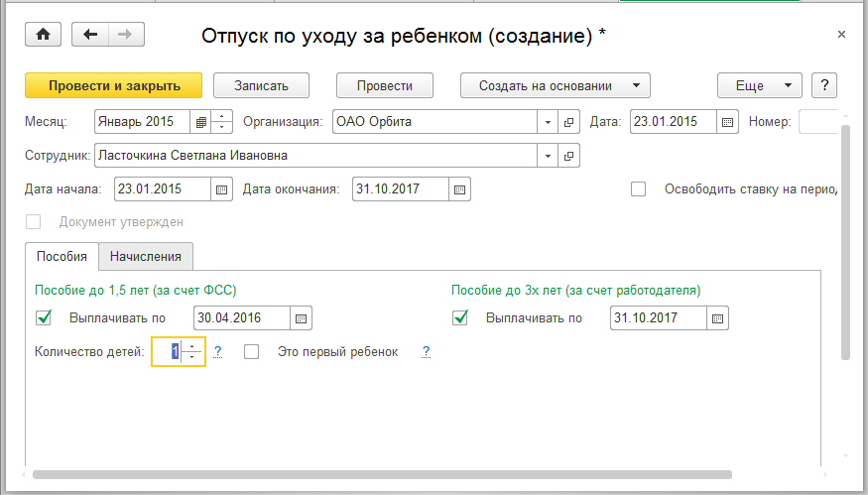Uncheck Выплачивать по for 3 year benefit
The height and width of the screenshot is (495, 868).
(460, 317)
